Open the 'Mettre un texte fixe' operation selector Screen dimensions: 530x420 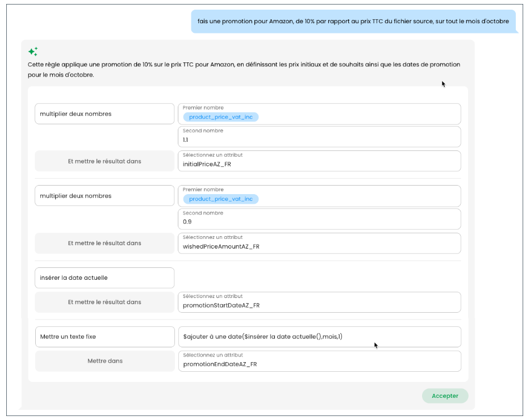click(105, 337)
